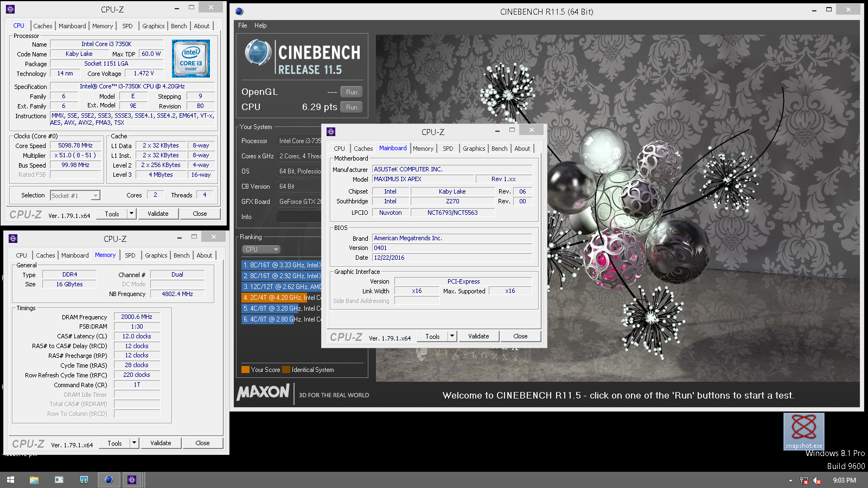Screen dimensions: 868x488
Task: Open the Ranking CPU dropdown in Cinebench
Action: tap(261, 249)
